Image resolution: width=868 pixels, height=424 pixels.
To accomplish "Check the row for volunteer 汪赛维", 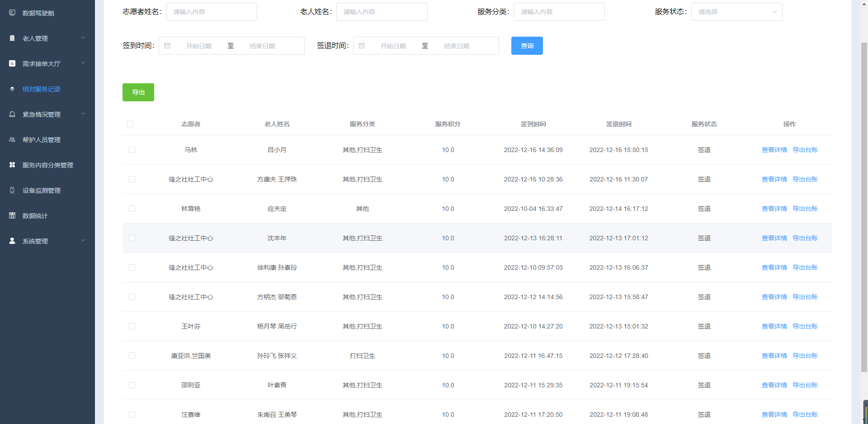I will coord(132,414).
